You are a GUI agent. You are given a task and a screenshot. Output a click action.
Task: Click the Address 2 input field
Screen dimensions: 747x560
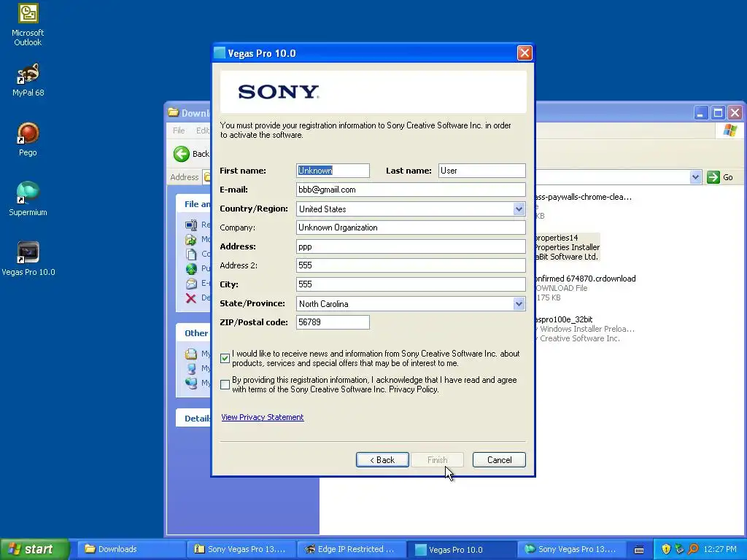pyautogui.click(x=411, y=265)
